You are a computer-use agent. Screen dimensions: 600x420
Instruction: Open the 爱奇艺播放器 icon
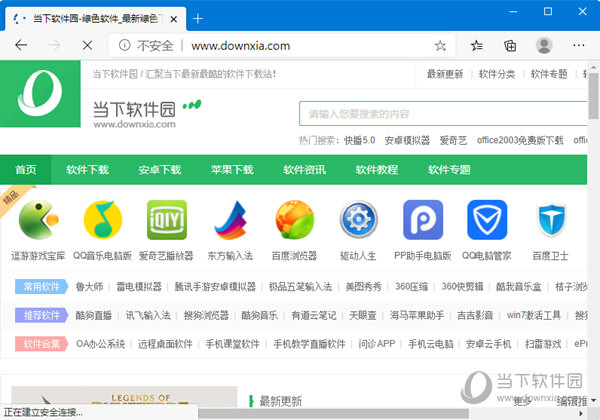coord(167,220)
